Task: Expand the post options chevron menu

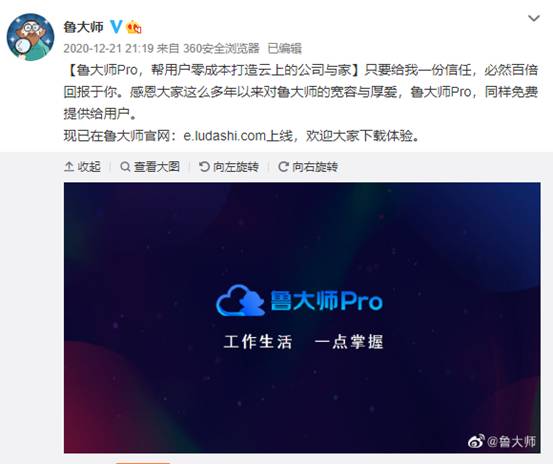Action: pyautogui.click(x=534, y=18)
